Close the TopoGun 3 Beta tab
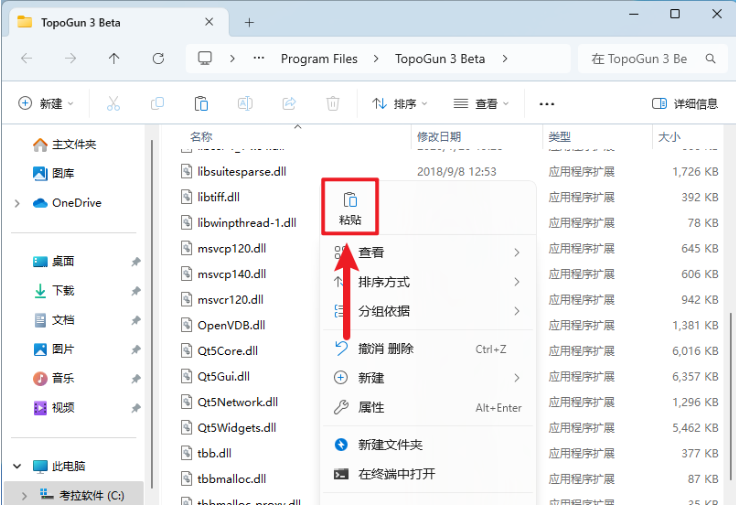Image resolution: width=736 pixels, height=505 pixels. [209, 22]
